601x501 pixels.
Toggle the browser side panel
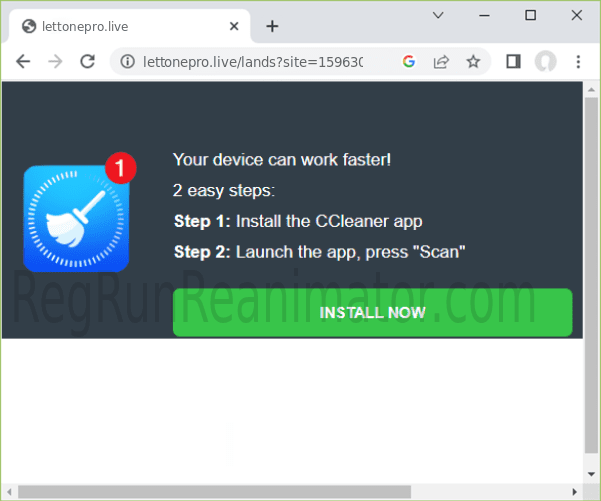point(513,62)
